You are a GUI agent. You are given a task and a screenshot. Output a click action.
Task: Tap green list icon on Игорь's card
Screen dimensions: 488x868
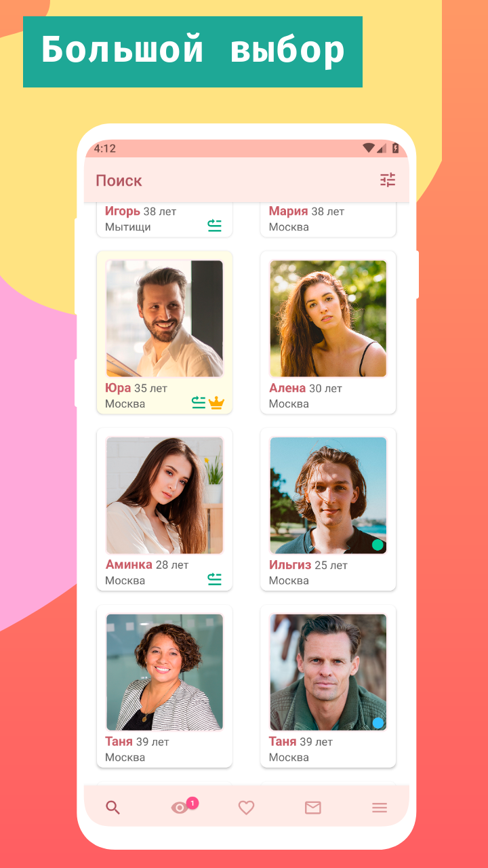pyautogui.click(x=215, y=226)
